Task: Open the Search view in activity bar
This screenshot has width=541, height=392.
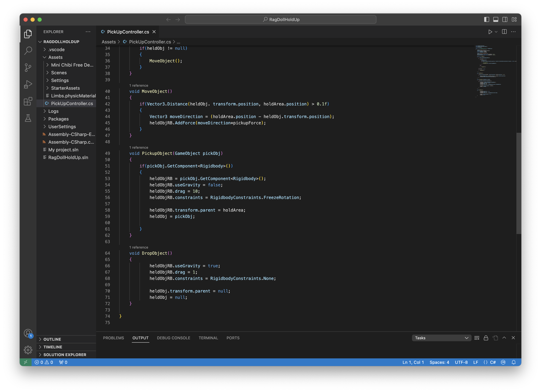Action: [x=28, y=51]
